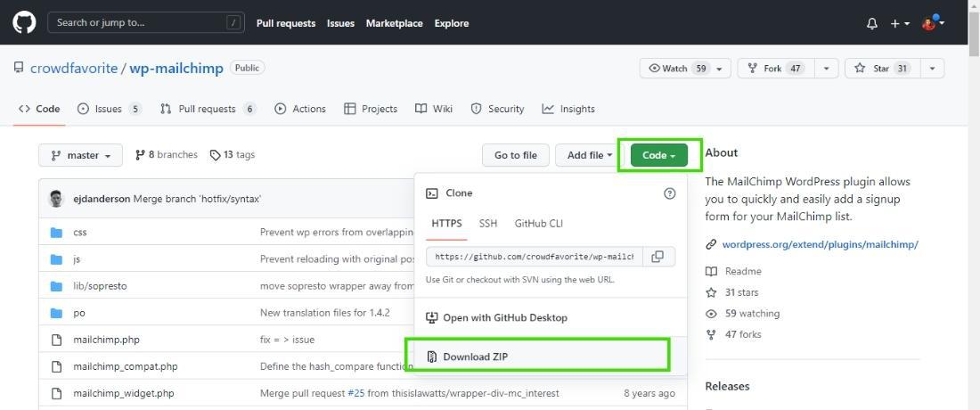Open the wp-mailchimp repository link
Viewport: 980px width, 410px height.
coord(176,68)
